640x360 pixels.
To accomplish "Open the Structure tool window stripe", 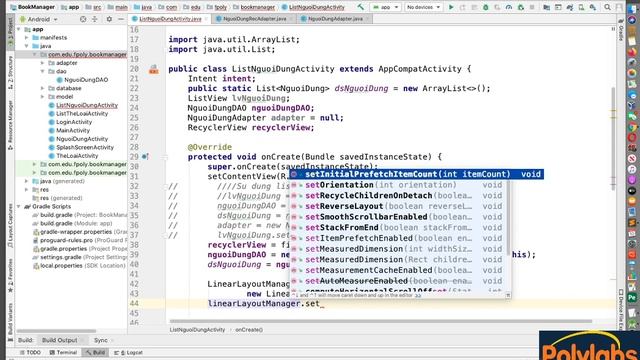I will tap(10, 73).
